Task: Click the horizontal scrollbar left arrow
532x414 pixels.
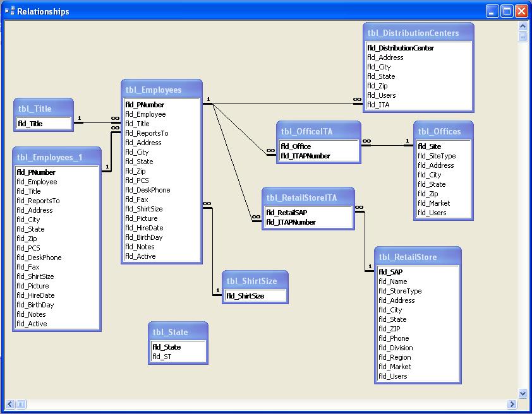Action: (10, 404)
